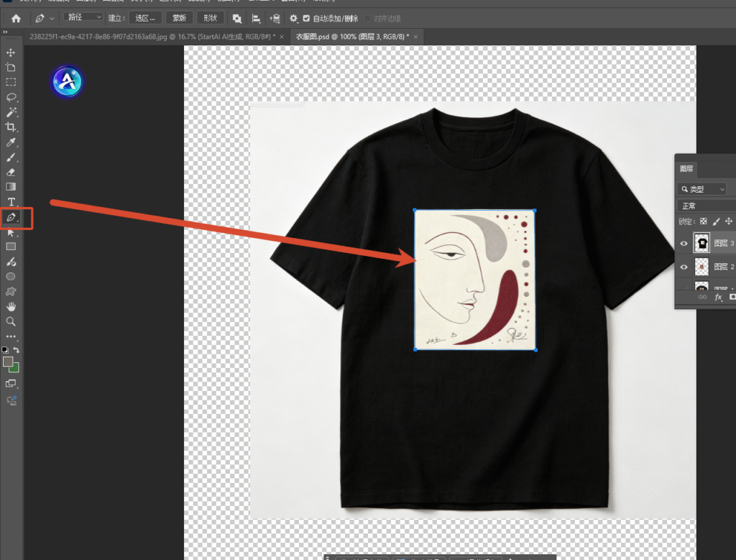Select the Hand tool

11,306
